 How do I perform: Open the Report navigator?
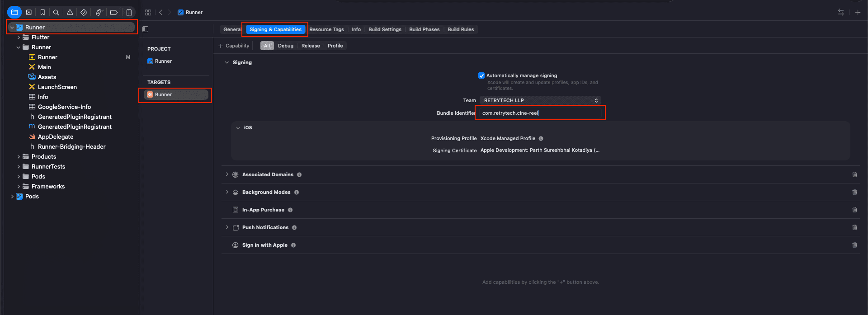coord(129,13)
